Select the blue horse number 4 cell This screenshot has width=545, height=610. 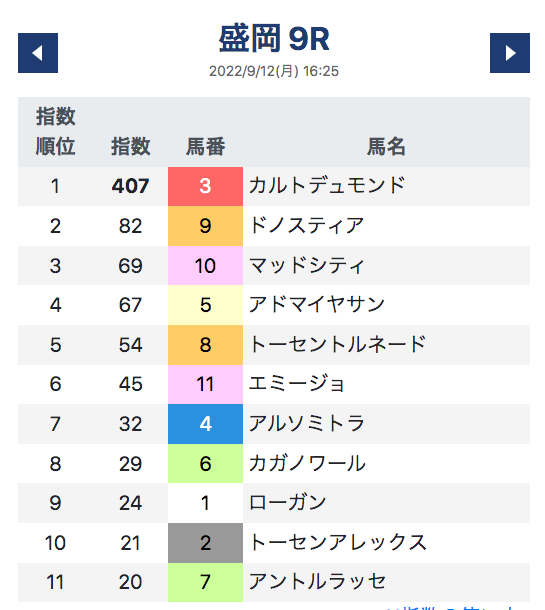(205, 424)
